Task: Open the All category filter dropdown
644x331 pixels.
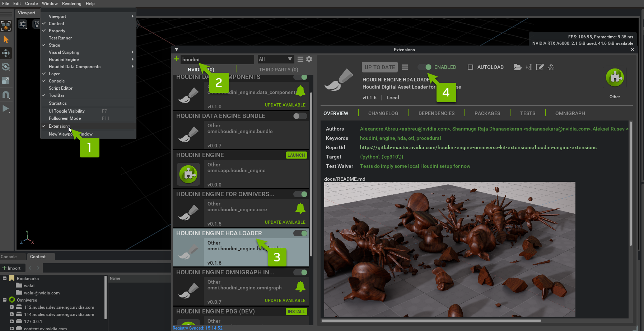Action: coord(276,59)
